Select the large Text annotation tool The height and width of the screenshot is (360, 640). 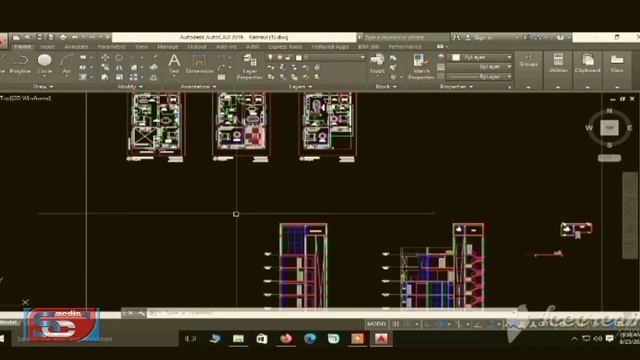click(x=174, y=64)
